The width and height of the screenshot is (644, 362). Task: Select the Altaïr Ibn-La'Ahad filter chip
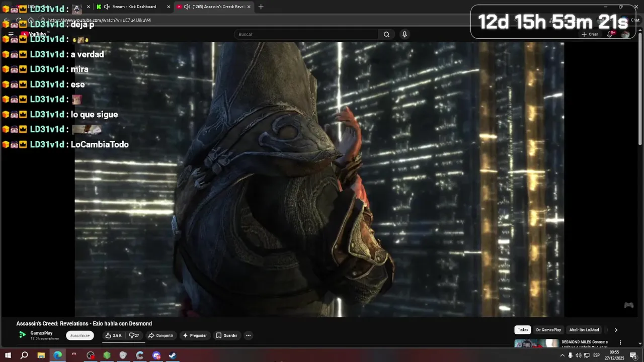click(x=584, y=330)
